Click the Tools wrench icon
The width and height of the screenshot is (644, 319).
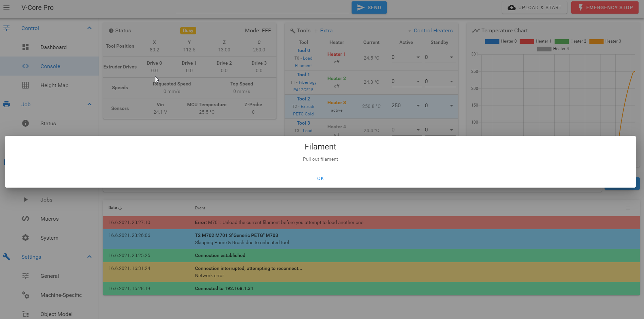click(x=292, y=31)
